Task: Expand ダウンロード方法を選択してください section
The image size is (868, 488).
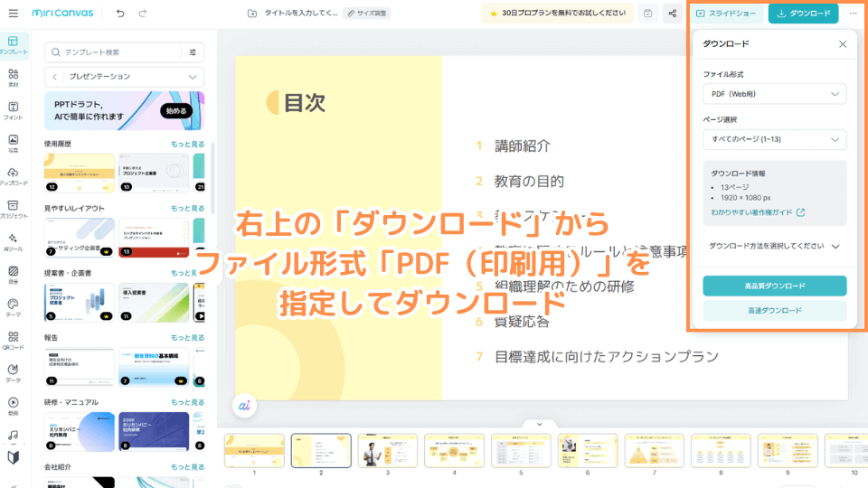Action: pyautogui.click(x=775, y=246)
